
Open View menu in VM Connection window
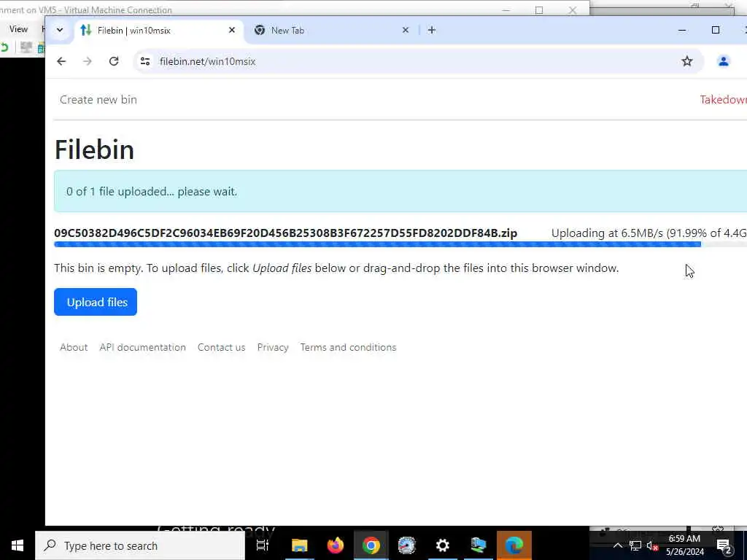pyautogui.click(x=18, y=29)
